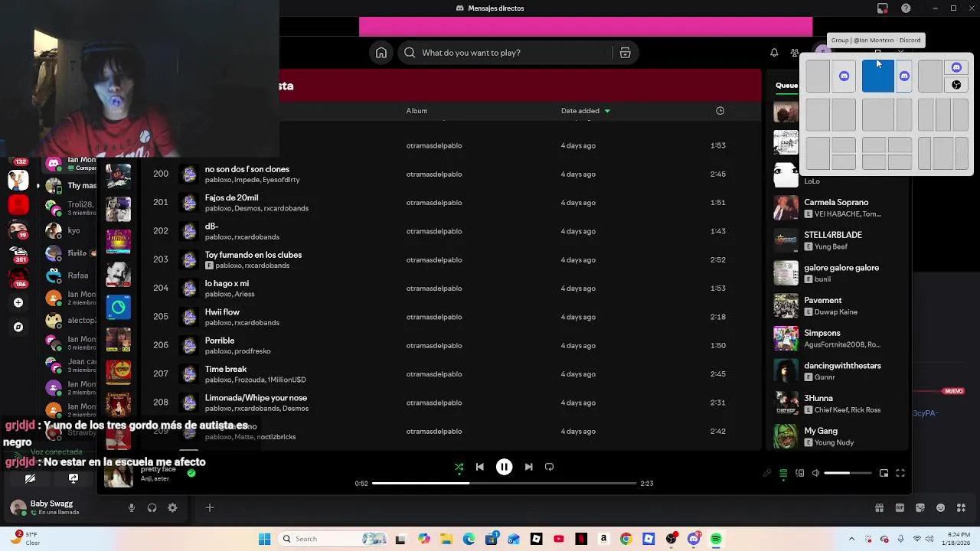Open album otramasdelpablo for track 201
The image size is (980, 551).
click(x=433, y=203)
